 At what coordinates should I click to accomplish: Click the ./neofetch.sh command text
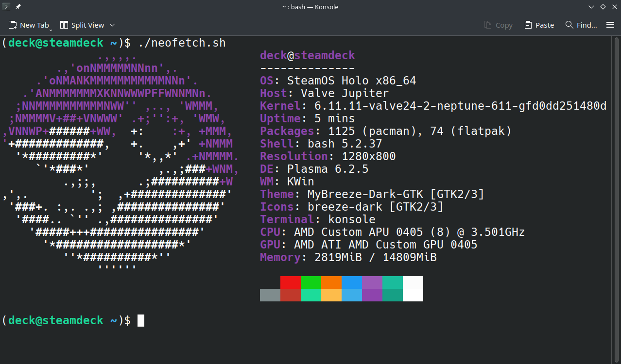[x=182, y=43]
